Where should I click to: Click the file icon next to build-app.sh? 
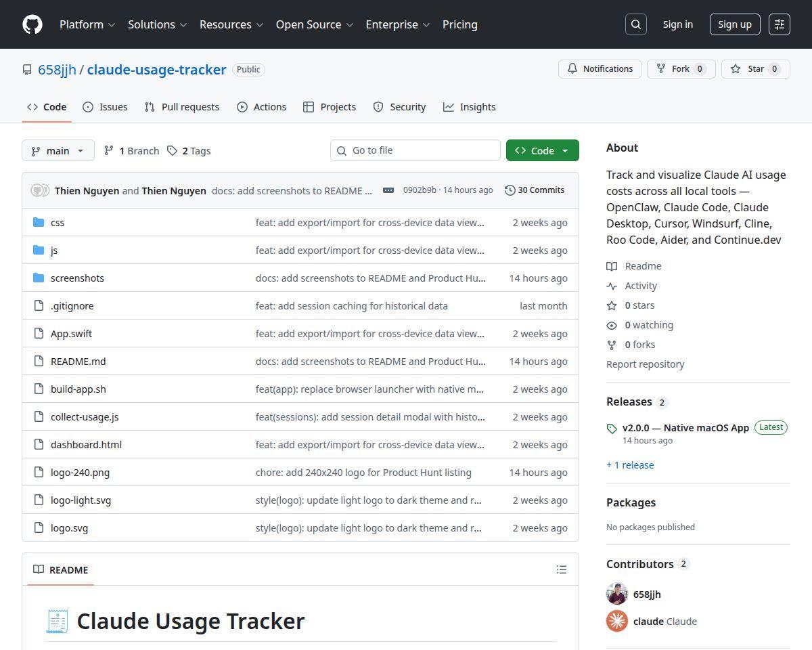[x=39, y=389]
